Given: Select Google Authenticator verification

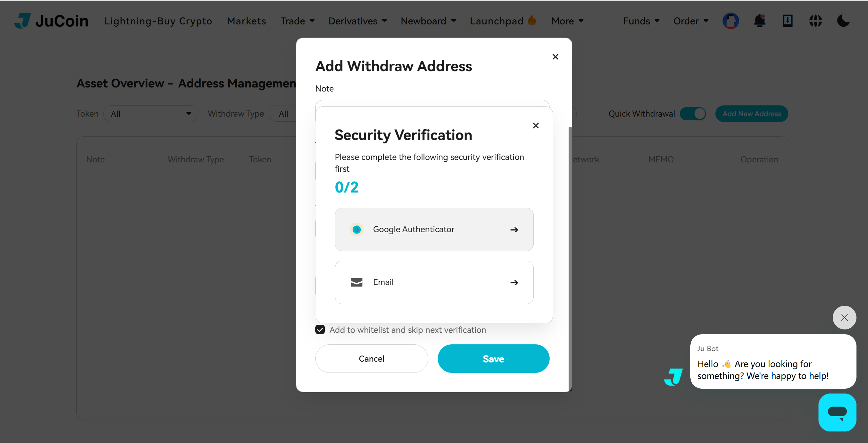Looking at the screenshot, I should pos(434,229).
